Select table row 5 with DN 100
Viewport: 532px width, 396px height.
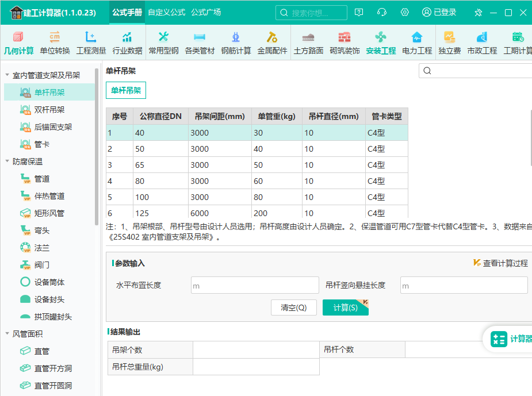click(x=257, y=197)
